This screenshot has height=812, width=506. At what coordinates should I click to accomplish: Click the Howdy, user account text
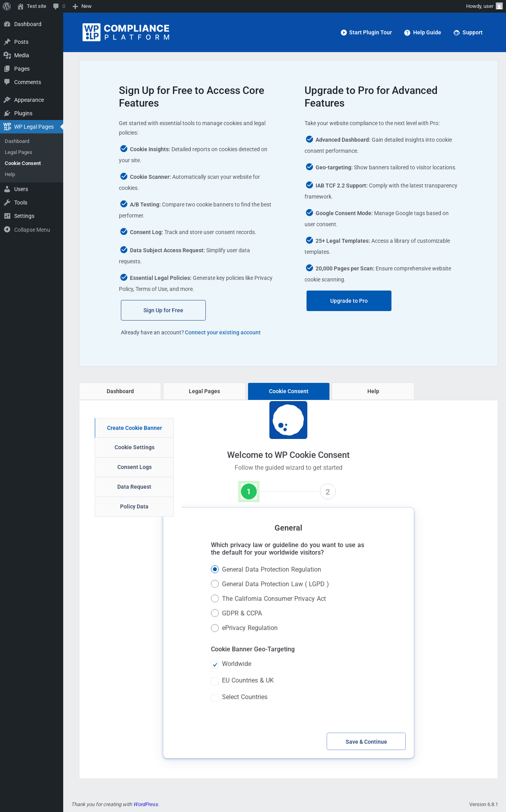tap(480, 6)
